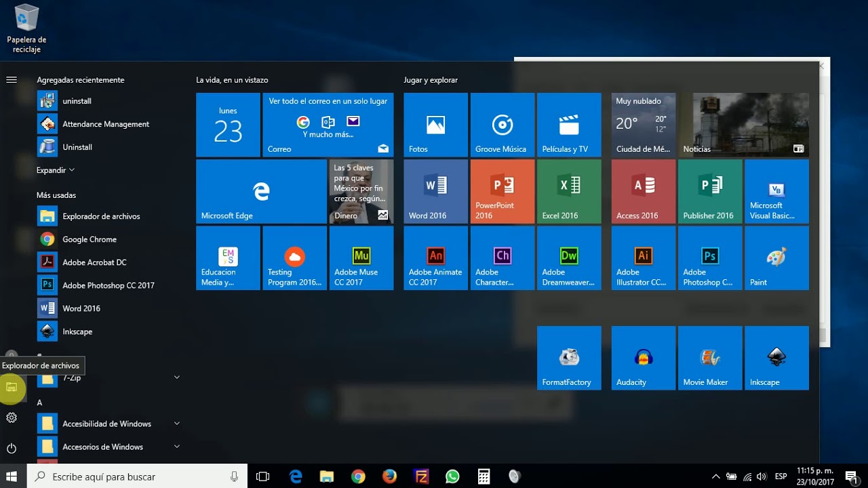The image size is (868, 488).
Task: Open the Adobe Character Animator tile
Action: (x=502, y=258)
